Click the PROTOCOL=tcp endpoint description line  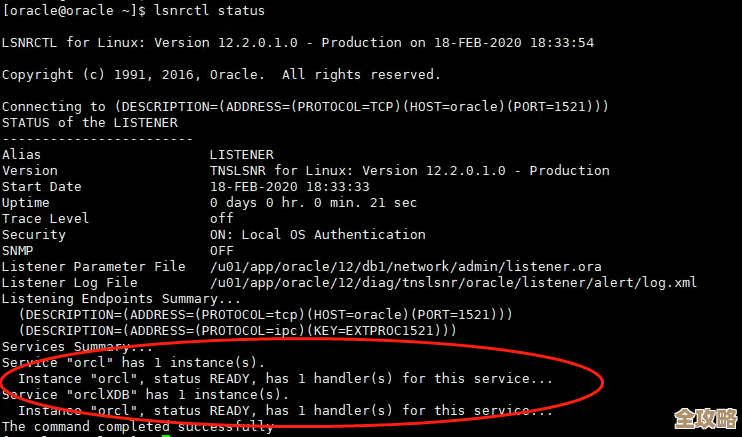265,315
